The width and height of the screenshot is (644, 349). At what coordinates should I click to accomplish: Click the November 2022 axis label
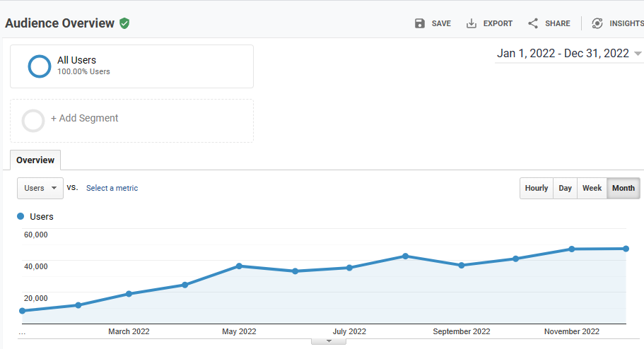(572, 331)
